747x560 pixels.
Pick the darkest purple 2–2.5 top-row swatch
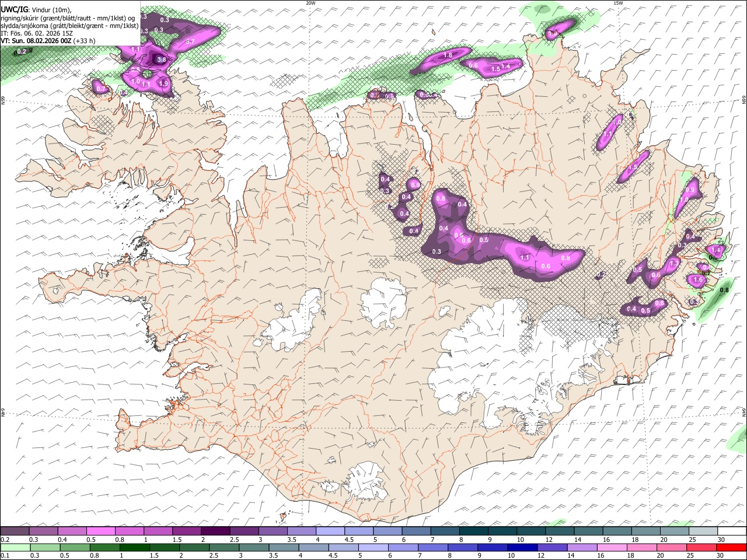(x=215, y=531)
